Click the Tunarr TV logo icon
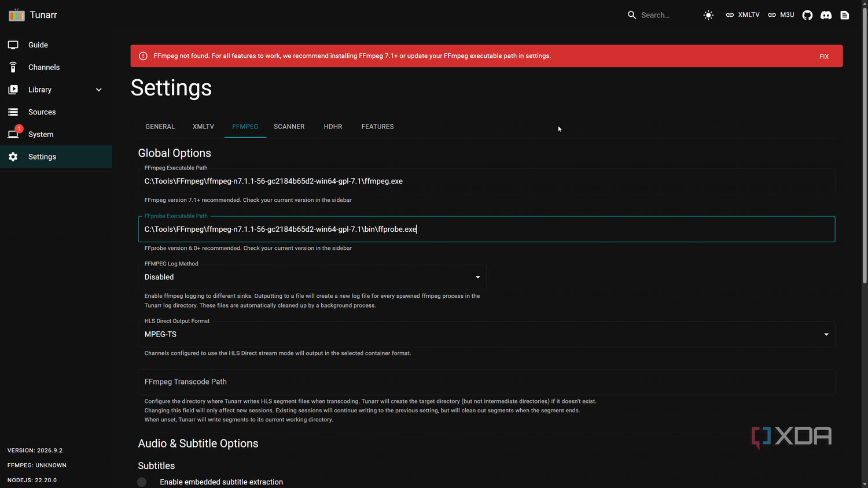Viewport: 868px width, 488px height. [x=17, y=15]
